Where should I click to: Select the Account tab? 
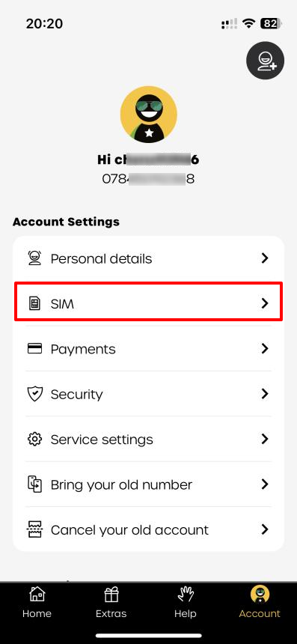(x=260, y=603)
